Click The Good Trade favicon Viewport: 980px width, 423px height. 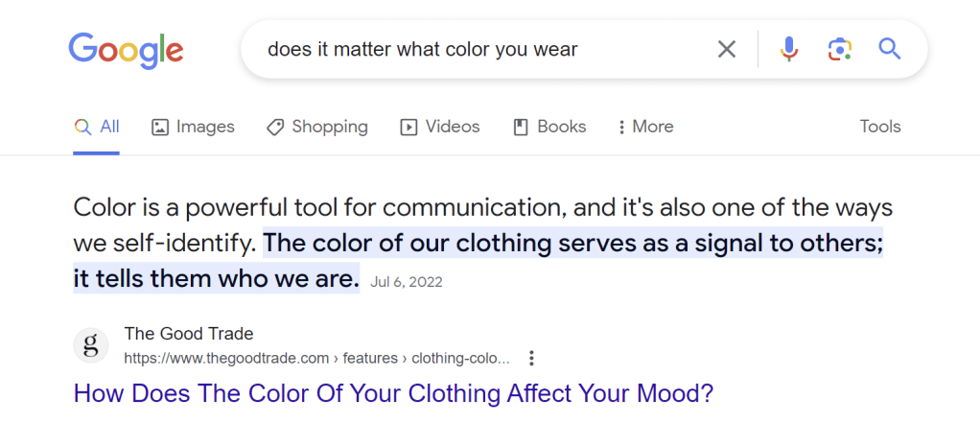91,345
